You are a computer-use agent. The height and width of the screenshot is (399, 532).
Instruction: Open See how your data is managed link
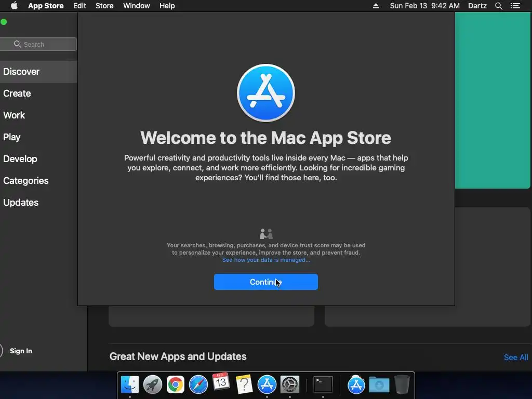pyautogui.click(x=266, y=260)
